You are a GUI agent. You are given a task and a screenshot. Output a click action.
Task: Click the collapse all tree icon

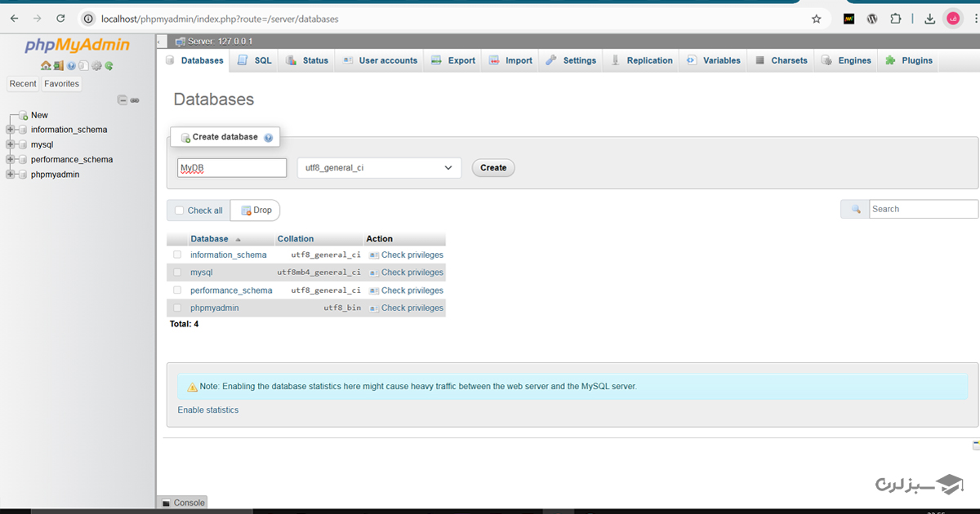coord(122,100)
